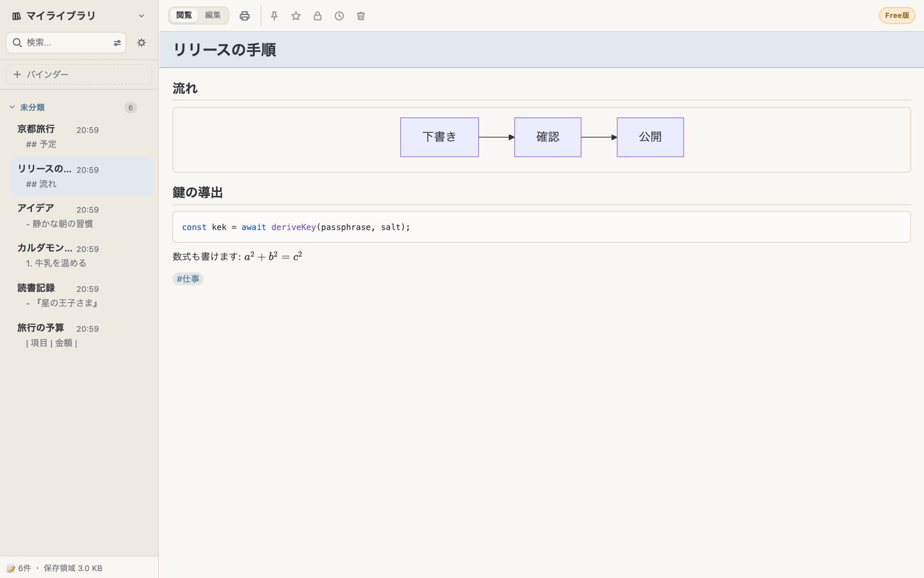The image size is (924, 578).
Task: Switch to 編集 edit mode
Action: click(x=213, y=16)
